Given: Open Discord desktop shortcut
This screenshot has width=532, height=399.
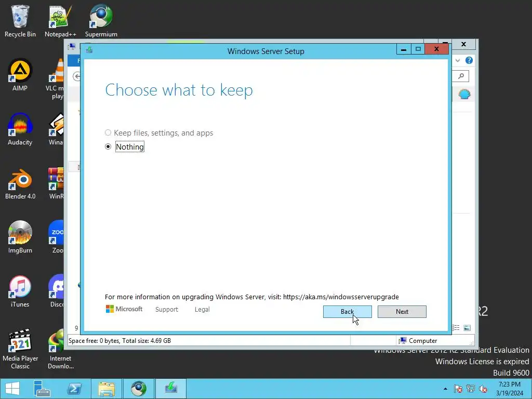Looking at the screenshot, I should [x=56, y=291].
